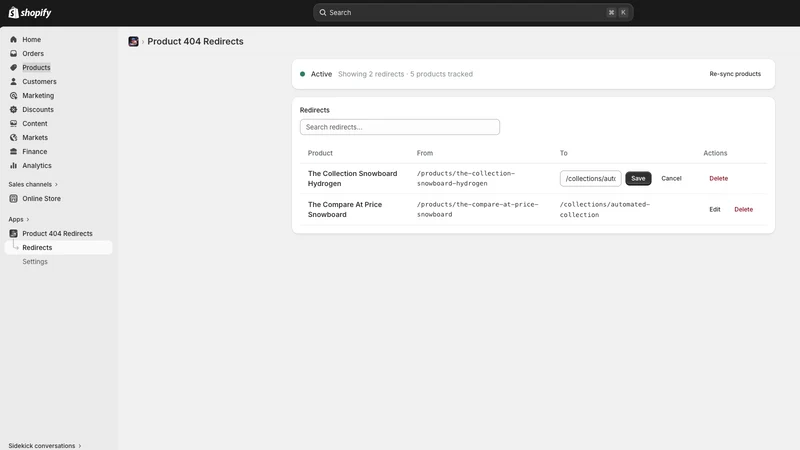The height and width of the screenshot is (450, 800).
Task: Click the Marketing target icon
Action: tap(13, 95)
